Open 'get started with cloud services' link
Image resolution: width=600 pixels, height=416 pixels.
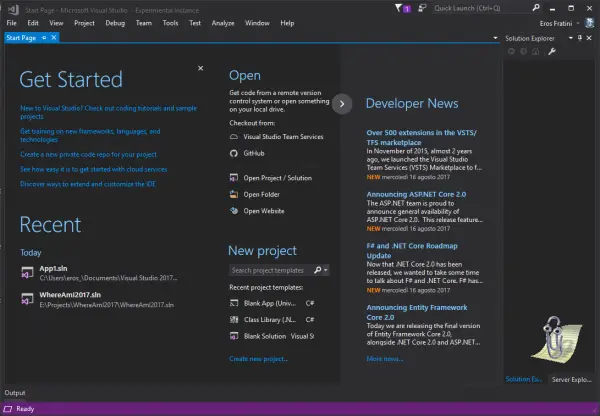pos(93,169)
